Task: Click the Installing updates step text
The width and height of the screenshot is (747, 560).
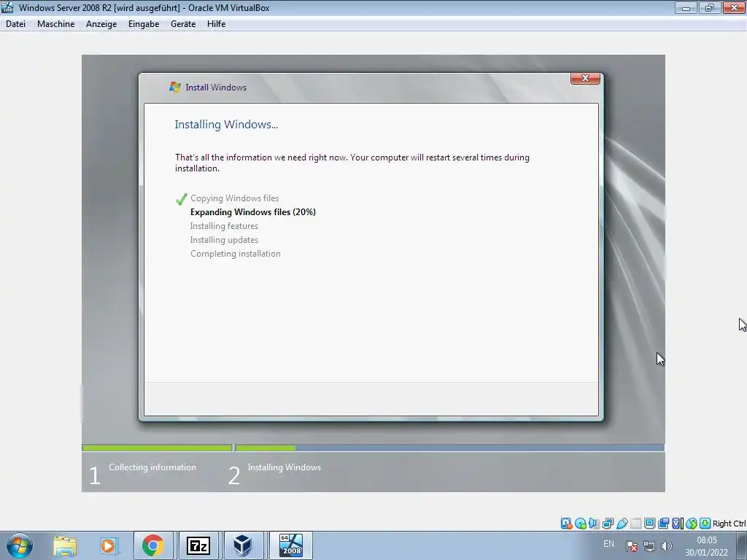Action: pos(224,239)
